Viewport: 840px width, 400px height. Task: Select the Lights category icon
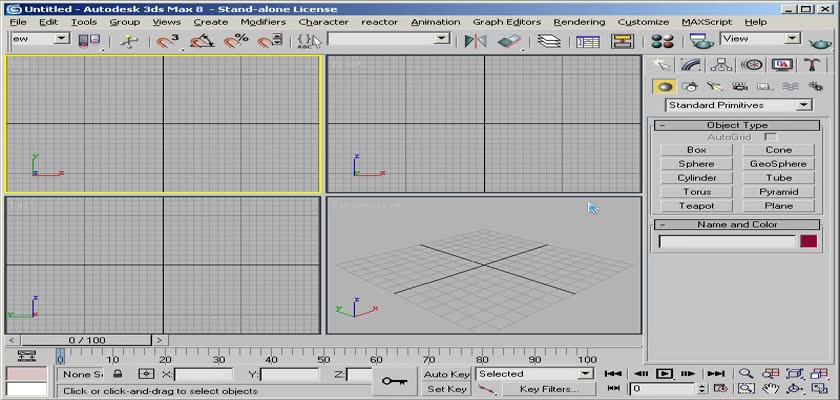pyautogui.click(x=715, y=87)
